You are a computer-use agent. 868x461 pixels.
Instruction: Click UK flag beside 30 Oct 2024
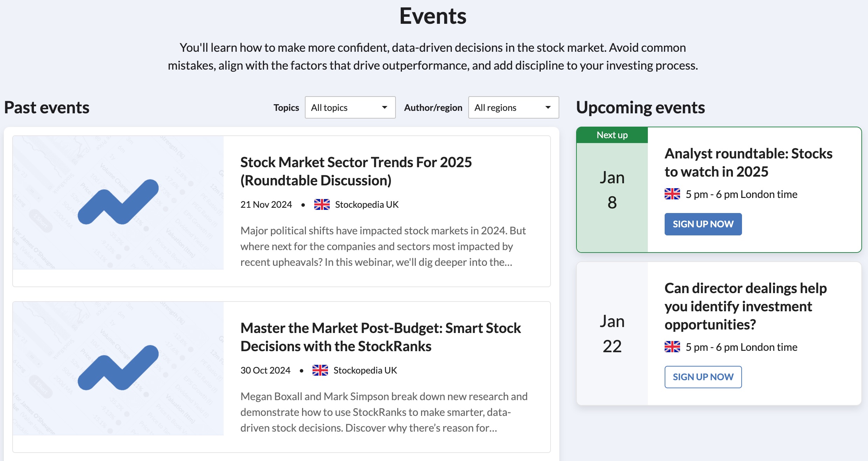coord(320,370)
